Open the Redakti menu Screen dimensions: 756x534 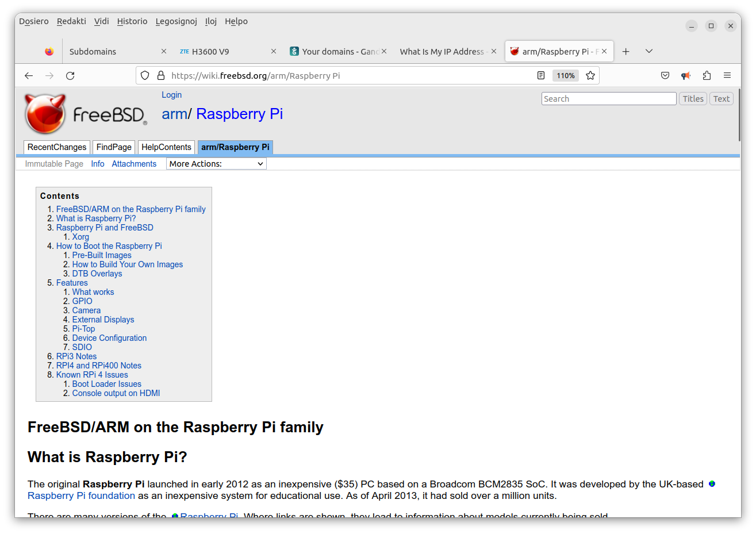(x=71, y=21)
